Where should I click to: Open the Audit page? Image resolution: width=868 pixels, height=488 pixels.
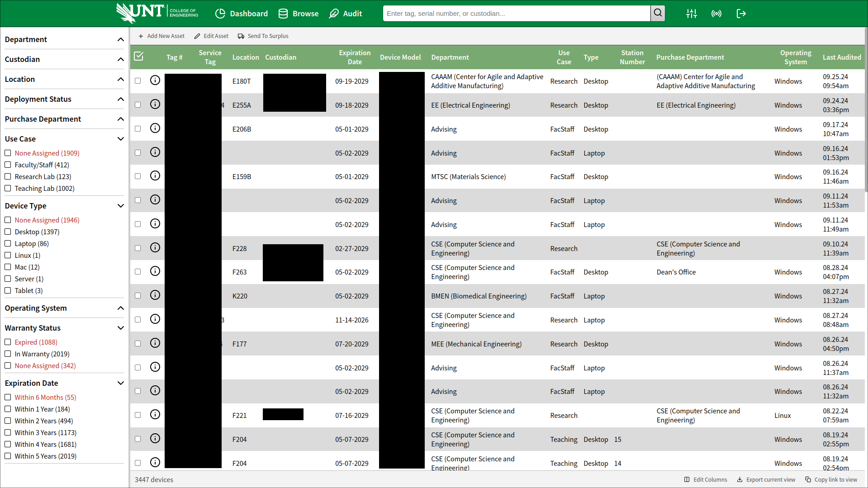(346, 14)
